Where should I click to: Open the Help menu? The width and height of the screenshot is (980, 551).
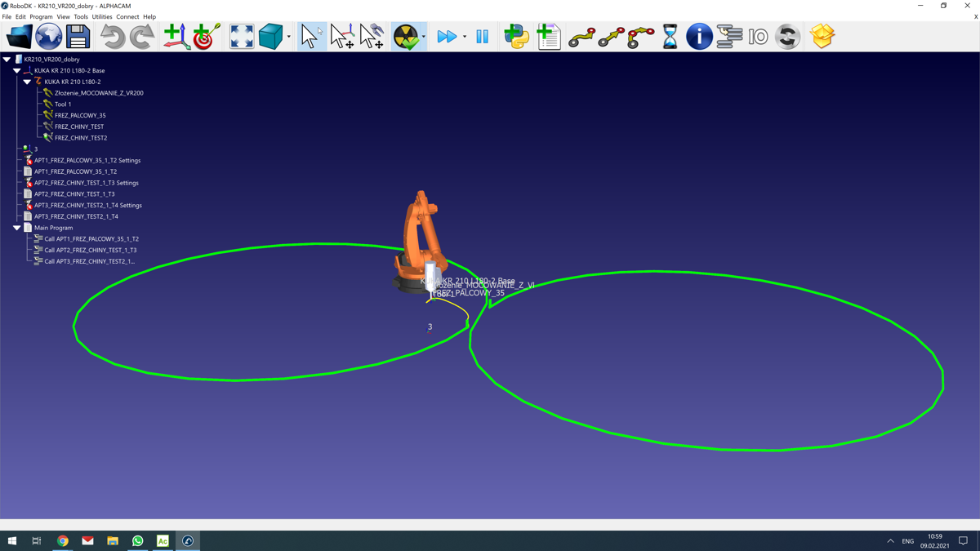tap(149, 16)
